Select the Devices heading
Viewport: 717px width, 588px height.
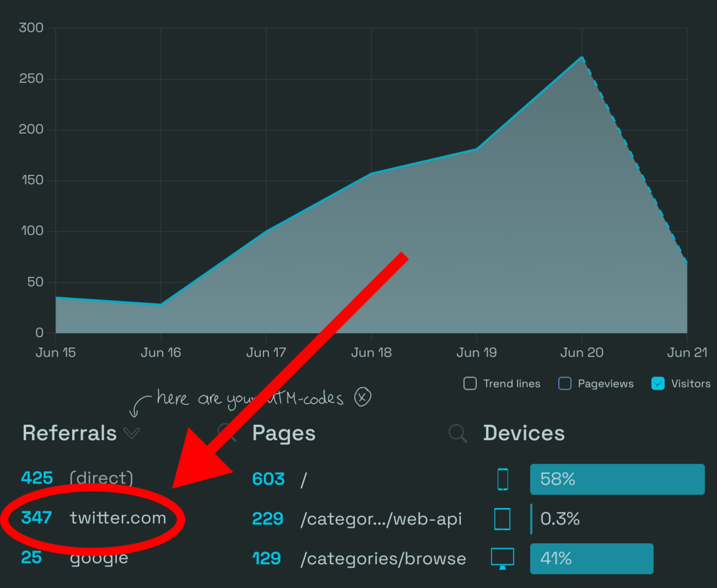coord(524,433)
